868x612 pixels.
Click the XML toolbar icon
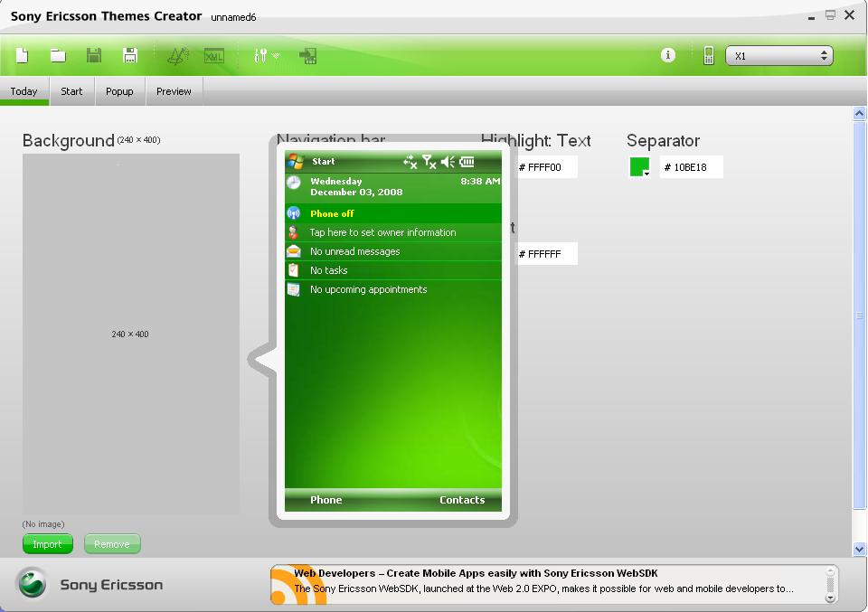coord(214,55)
